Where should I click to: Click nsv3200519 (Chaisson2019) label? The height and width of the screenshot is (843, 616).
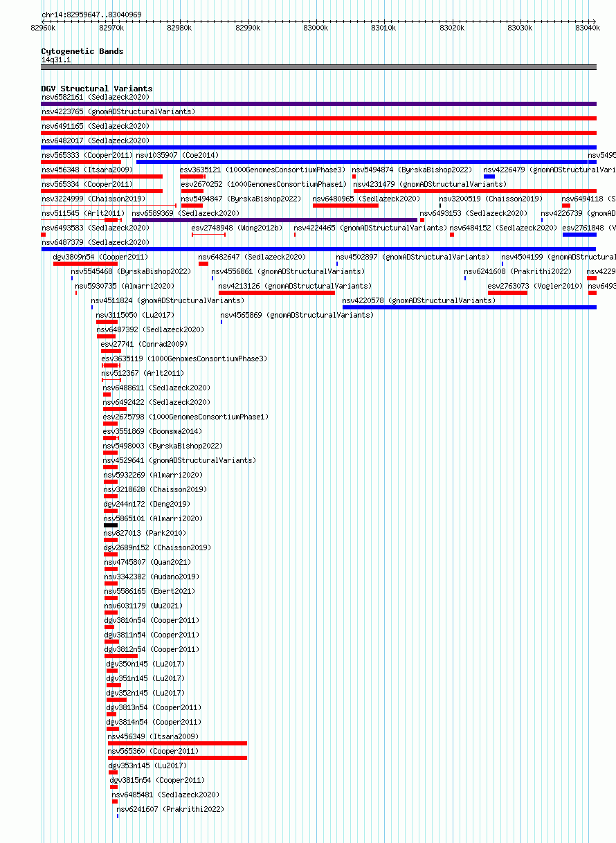(491, 199)
